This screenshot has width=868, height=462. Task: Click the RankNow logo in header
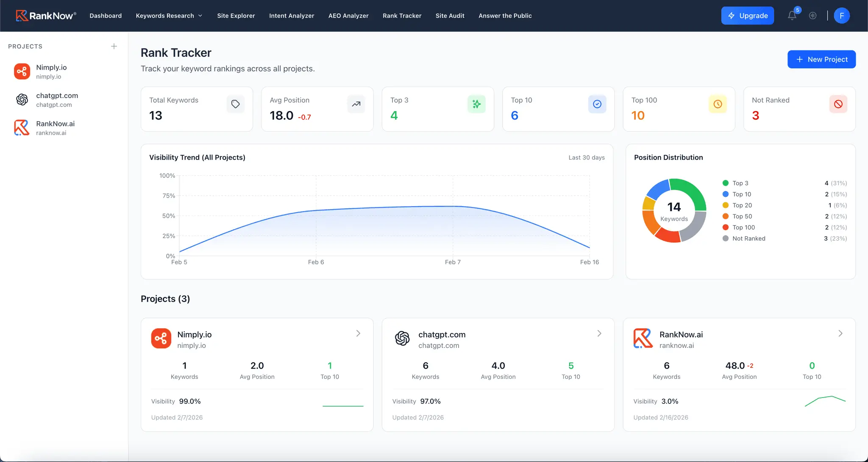click(x=46, y=16)
